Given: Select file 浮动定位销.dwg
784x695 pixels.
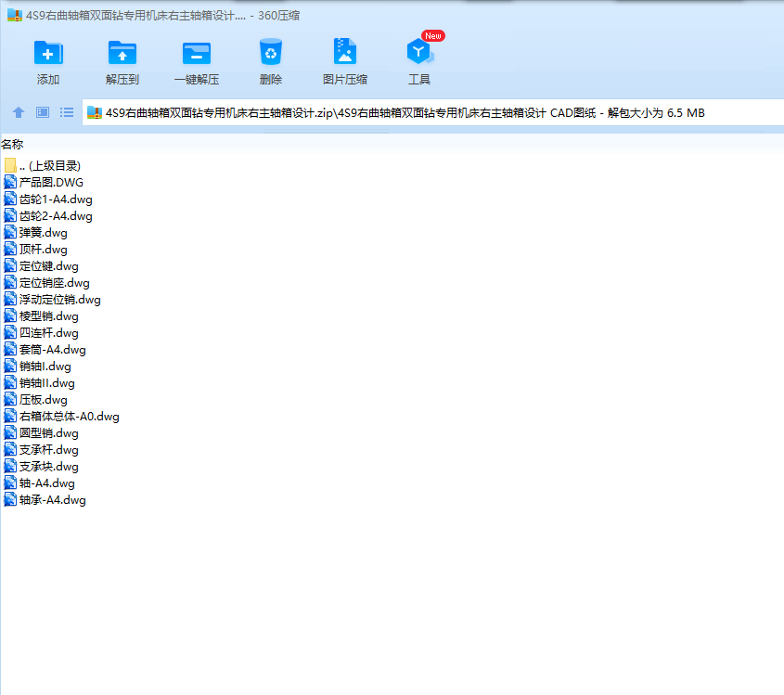Looking at the screenshot, I should click(53, 300).
